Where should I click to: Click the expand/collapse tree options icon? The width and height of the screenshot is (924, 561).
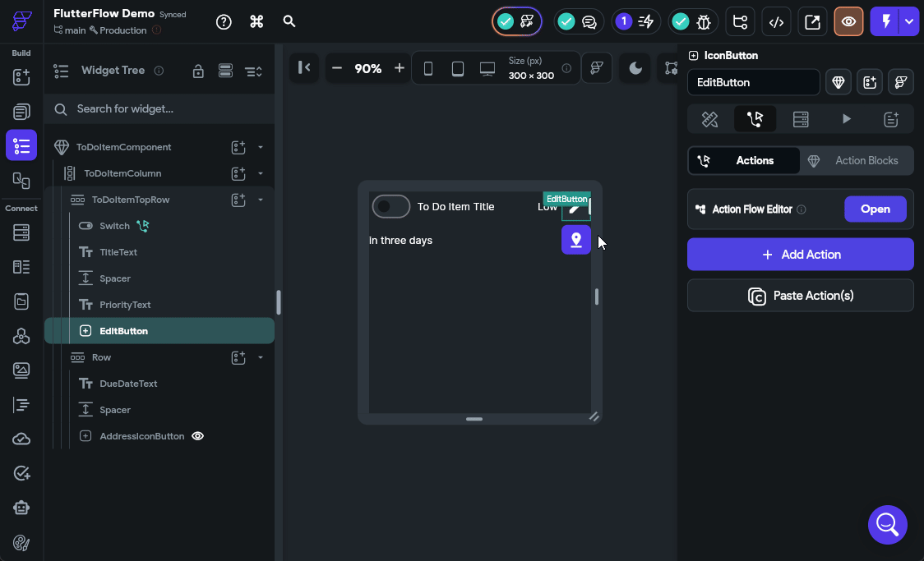(253, 71)
